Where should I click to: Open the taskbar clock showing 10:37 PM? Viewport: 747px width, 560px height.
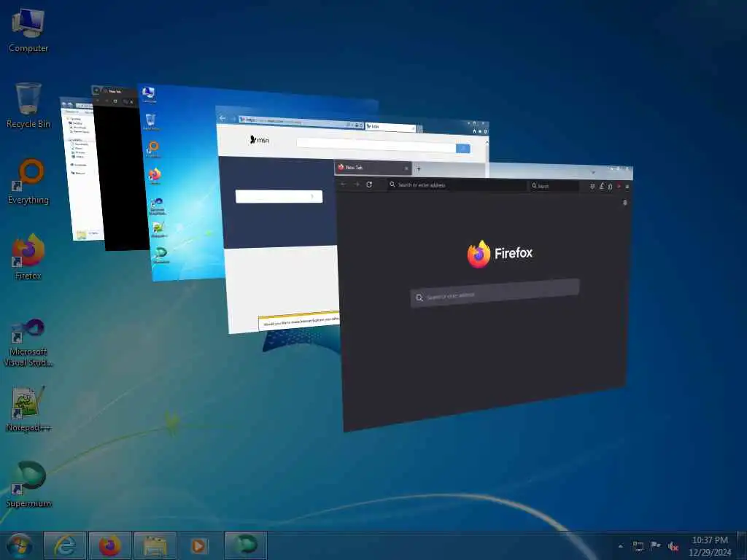point(709,546)
